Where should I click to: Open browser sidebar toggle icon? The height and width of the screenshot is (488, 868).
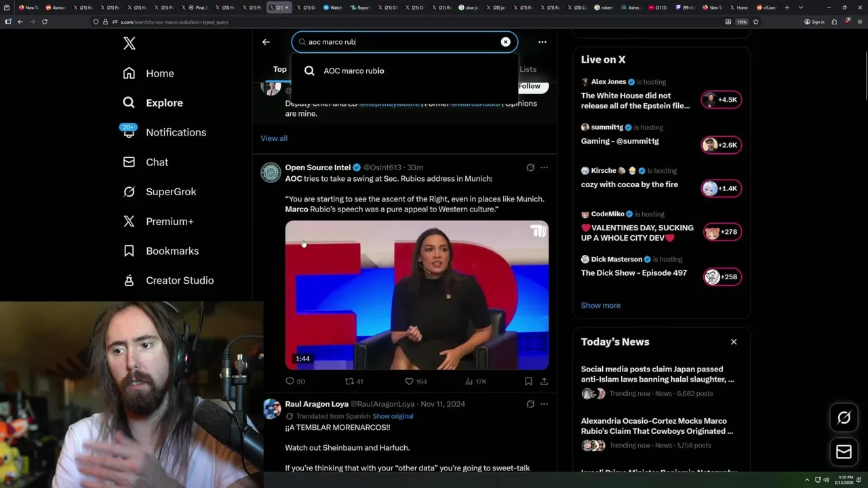[x=8, y=22]
